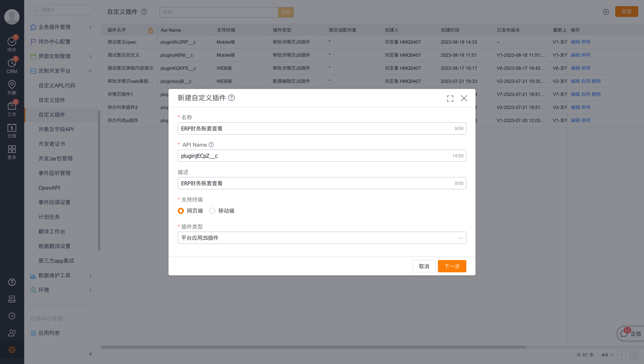Screen dimensions: 644x364
Task: Click the 取消 button
Action: click(424, 266)
